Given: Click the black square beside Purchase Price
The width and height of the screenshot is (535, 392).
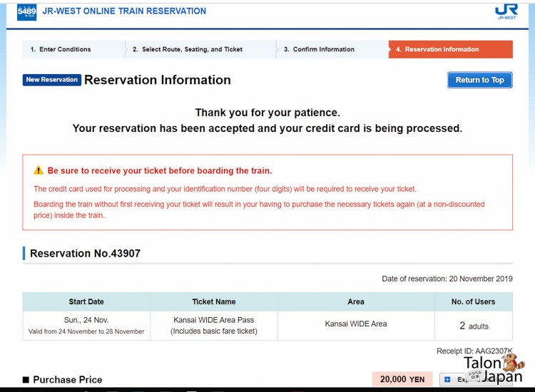Looking at the screenshot, I should point(26,380).
